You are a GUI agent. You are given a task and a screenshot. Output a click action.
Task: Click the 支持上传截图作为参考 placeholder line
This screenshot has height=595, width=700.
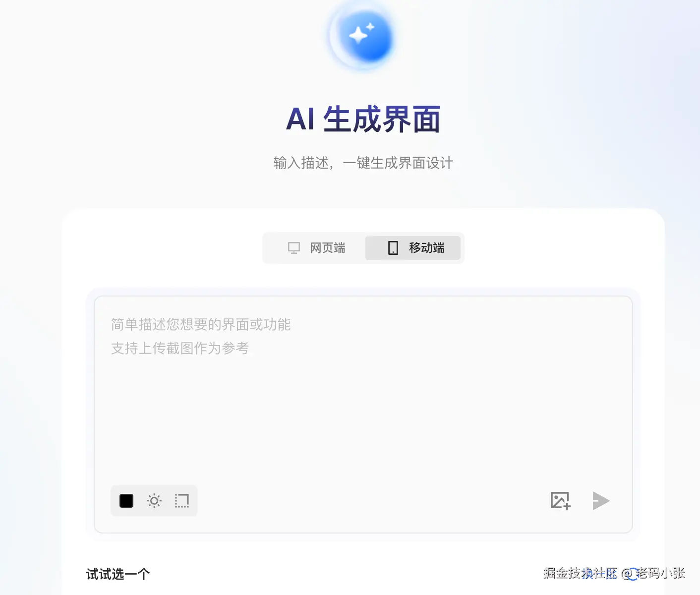coord(180,349)
